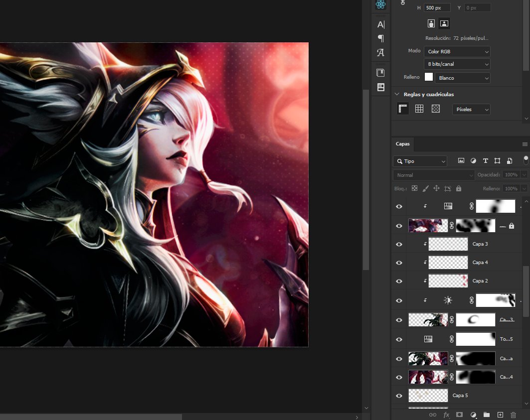
Task: Open the Capas panel menu
Action: (x=525, y=144)
